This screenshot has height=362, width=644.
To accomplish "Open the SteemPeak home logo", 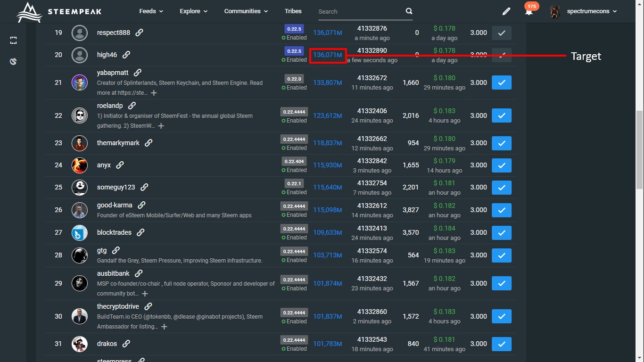I will pos(59,12).
